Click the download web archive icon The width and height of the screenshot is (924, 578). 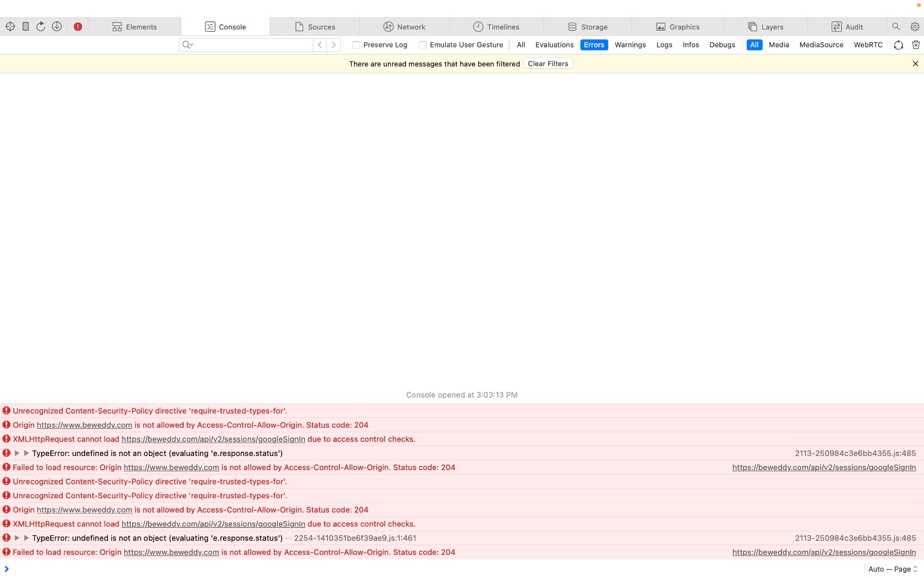click(57, 27)
